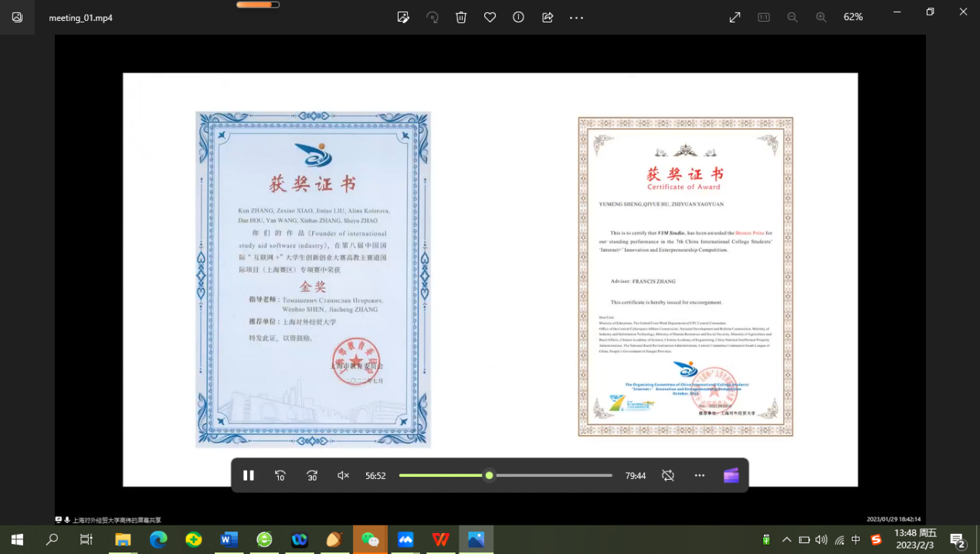Show hidden system tray icons
Image resolution: width=980 pixels, height=554 pixels.
pyautogui.click(x=786, y=539)
